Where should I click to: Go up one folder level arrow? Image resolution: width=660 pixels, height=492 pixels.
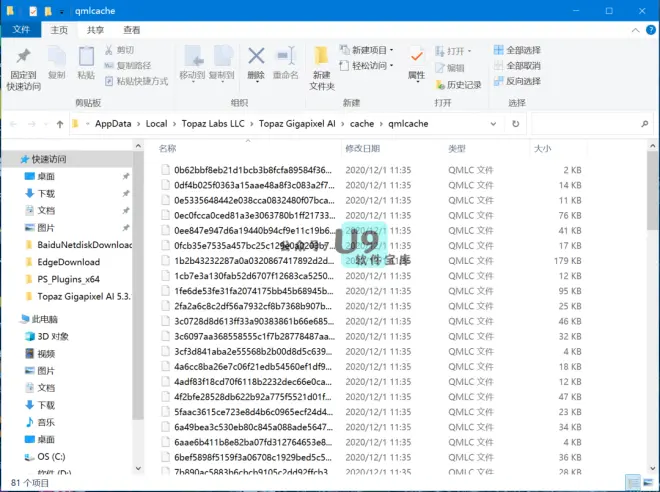tap(60, 124)
